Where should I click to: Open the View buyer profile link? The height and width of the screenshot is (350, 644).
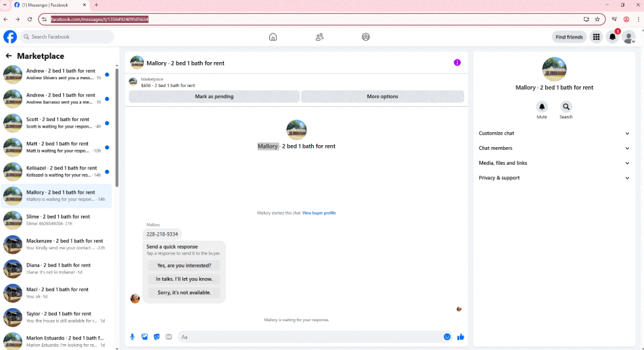click(319, 213)
